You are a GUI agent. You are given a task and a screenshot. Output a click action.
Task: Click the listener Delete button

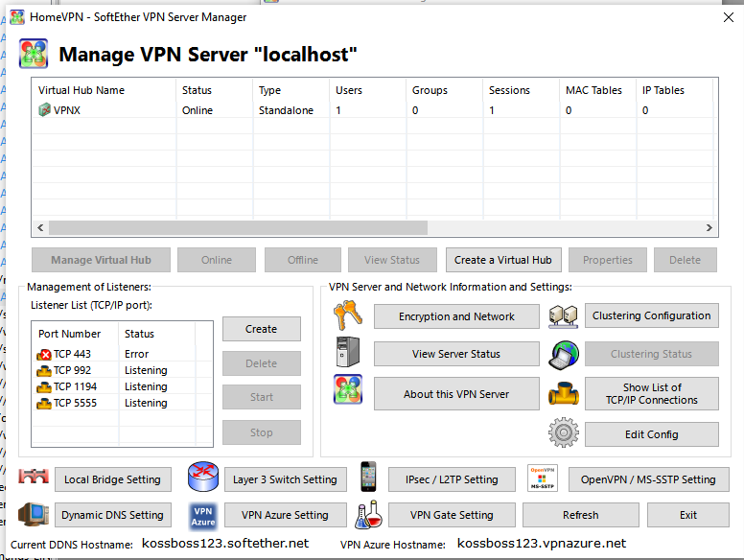262,363
